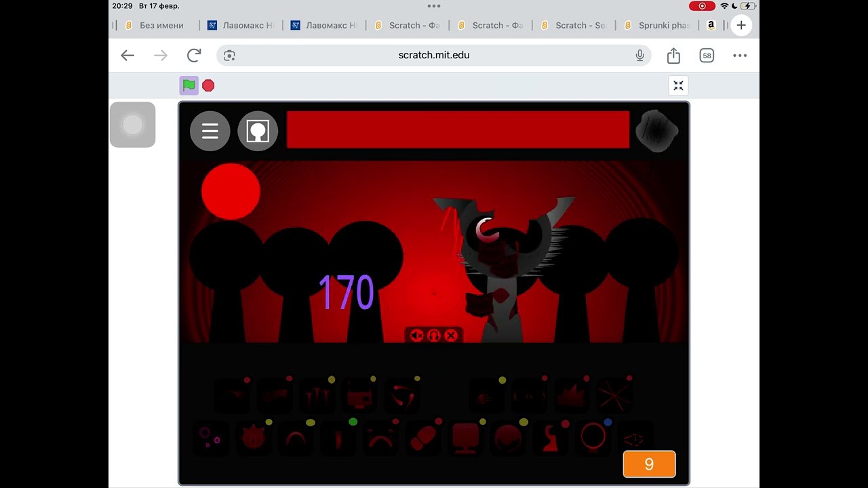This screenshot has width=868, height=488.
Task: Click the leftmost empty black silhouette slot
Action: click(x=226, y=281)
